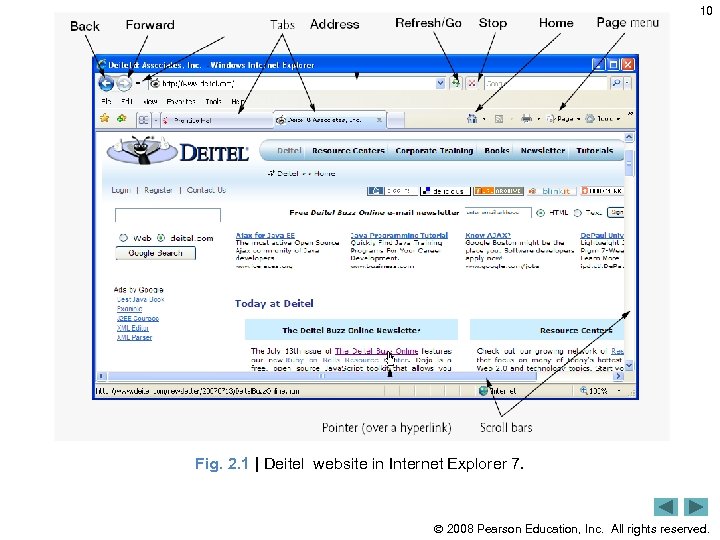Click the Books nav item

coord(497,151)
